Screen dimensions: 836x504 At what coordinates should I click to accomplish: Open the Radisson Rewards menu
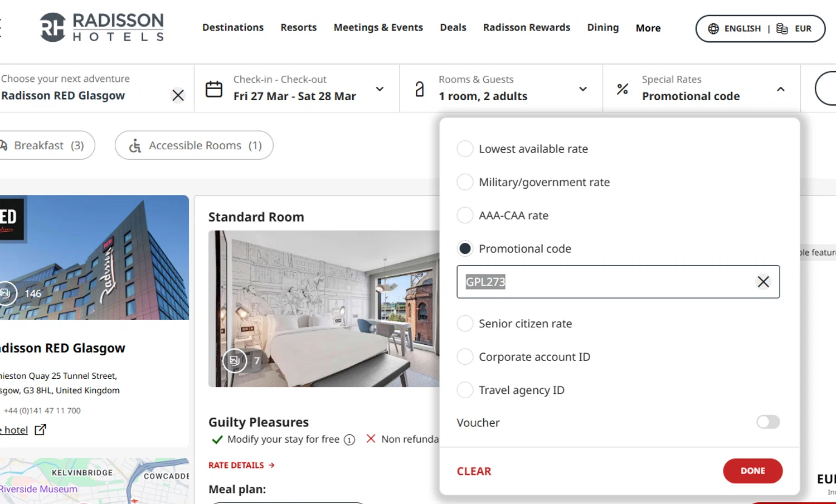pos(527,27)
